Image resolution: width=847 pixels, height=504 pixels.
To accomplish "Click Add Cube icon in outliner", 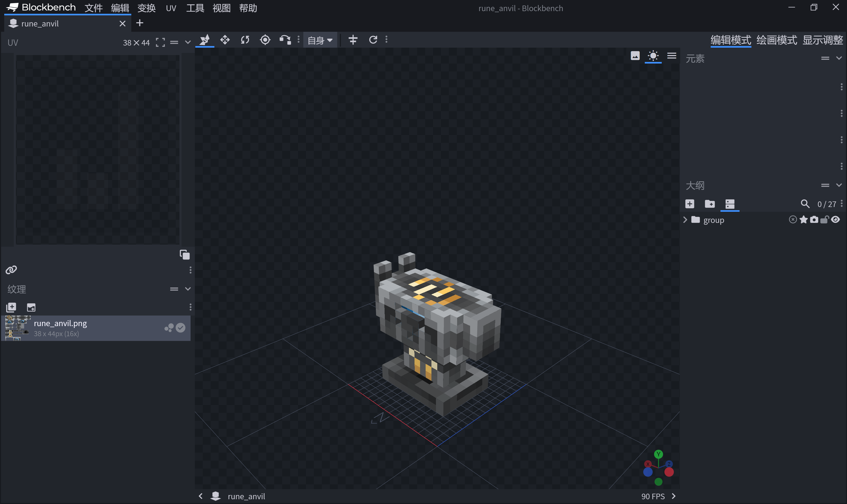I will (690, 204).
